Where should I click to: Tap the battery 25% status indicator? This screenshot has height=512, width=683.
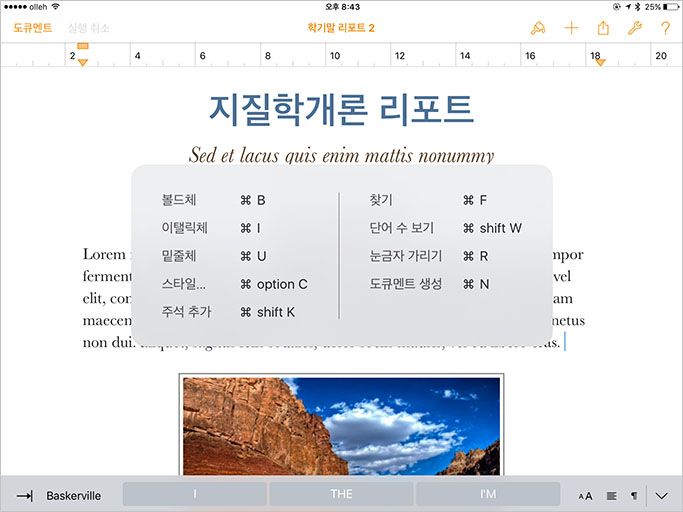(x=661, y=7)
